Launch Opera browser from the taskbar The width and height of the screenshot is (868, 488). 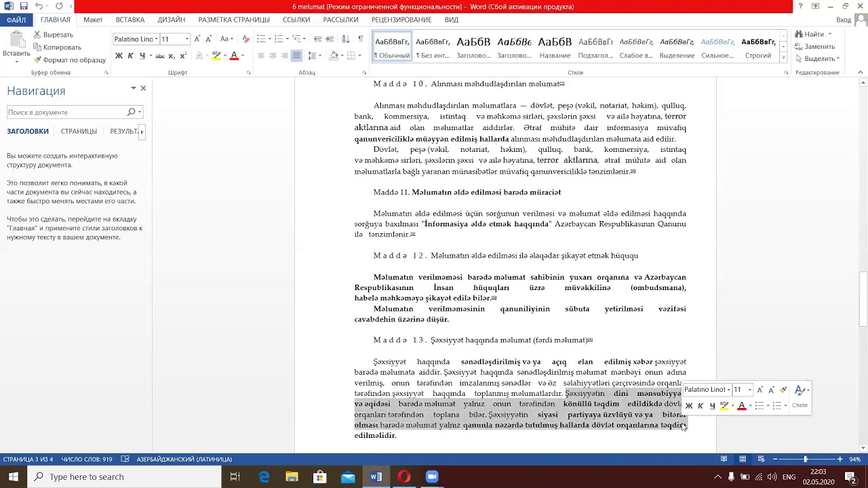[x=404, y=476]
